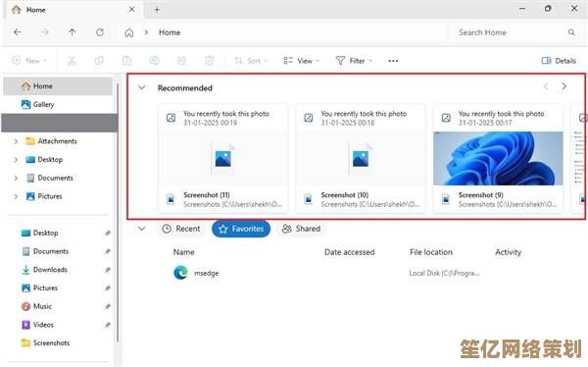Unpin Desktop in quick access
Screen dimensions: 588x367
tap(108, 233)
